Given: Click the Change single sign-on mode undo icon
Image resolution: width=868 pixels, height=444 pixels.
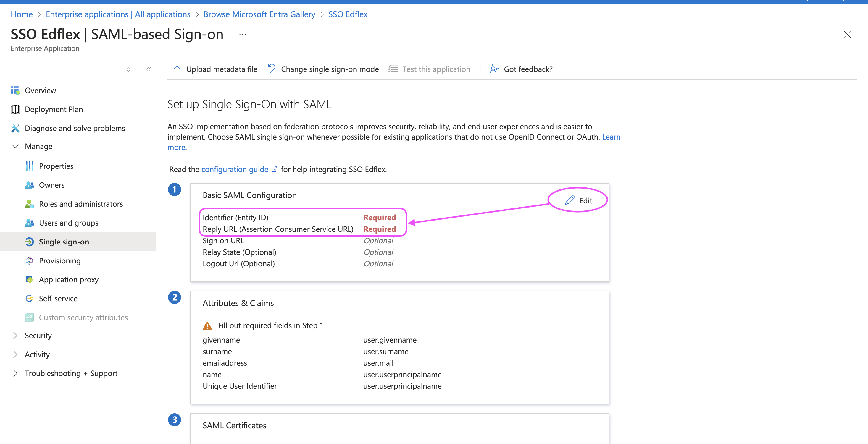Looking at the screenshot, I should point(272,69).
